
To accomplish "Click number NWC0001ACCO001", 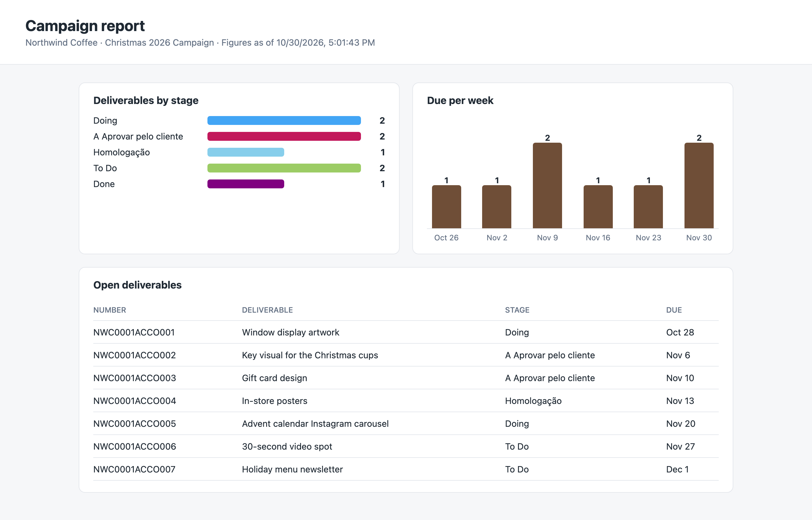I will pos(134,332).
